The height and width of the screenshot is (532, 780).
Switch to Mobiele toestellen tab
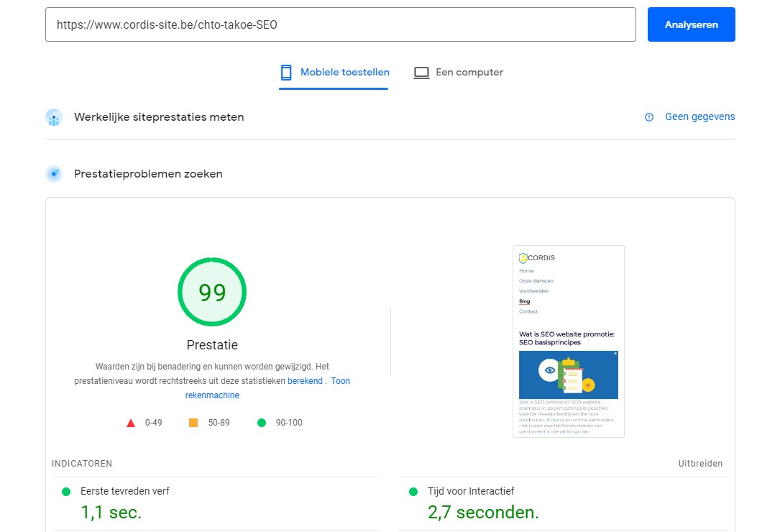point(334,73)
